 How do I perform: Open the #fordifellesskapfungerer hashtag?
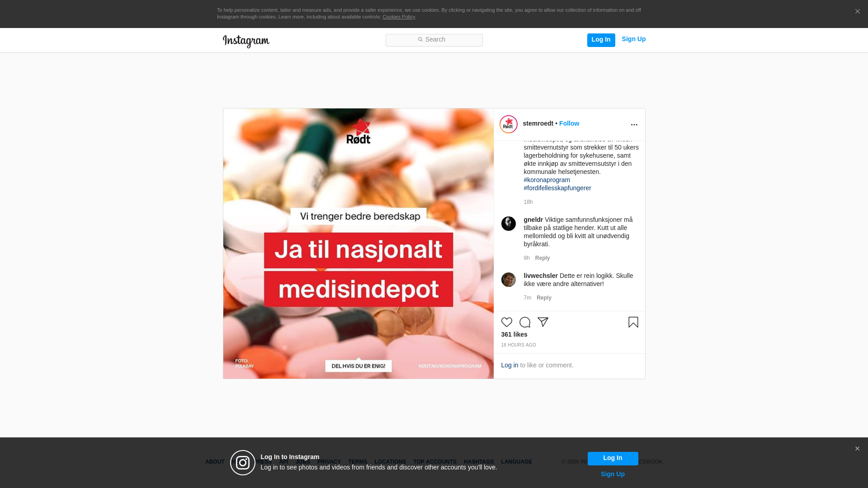click(557, 188)
